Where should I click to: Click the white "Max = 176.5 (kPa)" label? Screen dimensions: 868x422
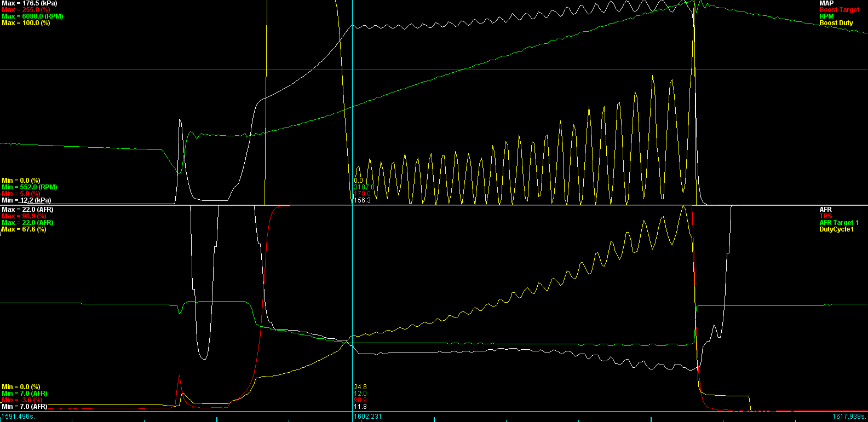pos(30,3)
